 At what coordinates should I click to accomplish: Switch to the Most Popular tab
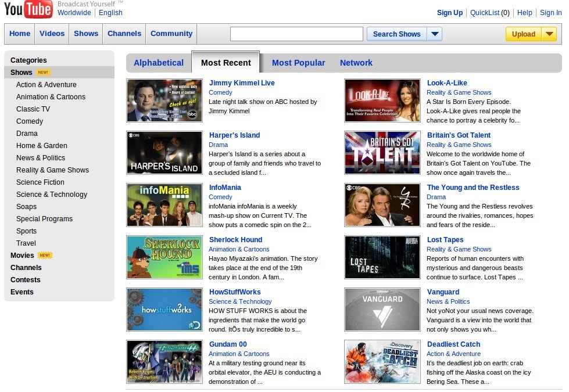pyautogui.click(x=298, y=63)
